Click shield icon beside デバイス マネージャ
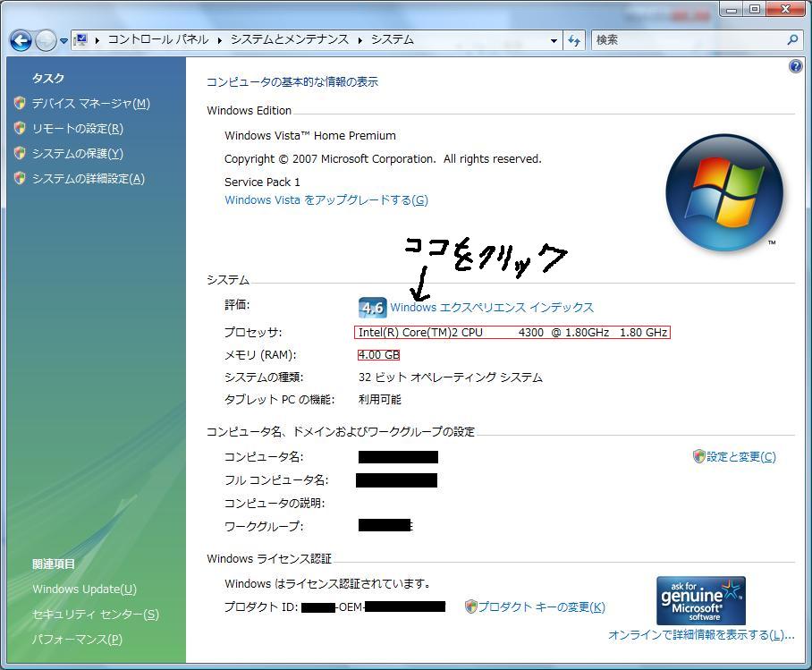Viewport: 812px width, 670px height. [20, 103]
